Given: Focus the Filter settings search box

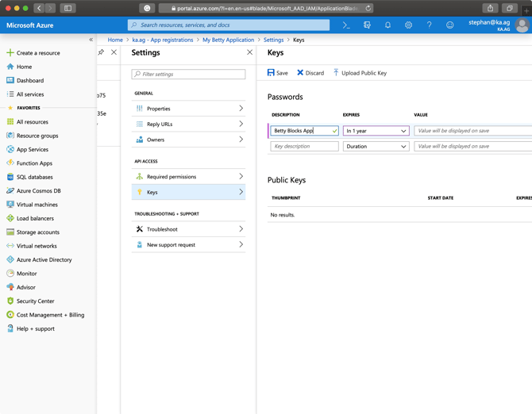Looking at the screenshot, I should [188, 75].
